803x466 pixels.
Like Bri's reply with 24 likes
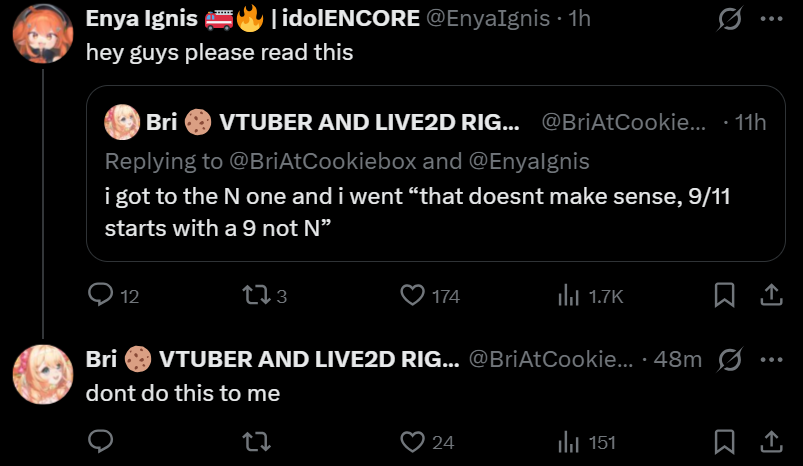pos(412,441)
